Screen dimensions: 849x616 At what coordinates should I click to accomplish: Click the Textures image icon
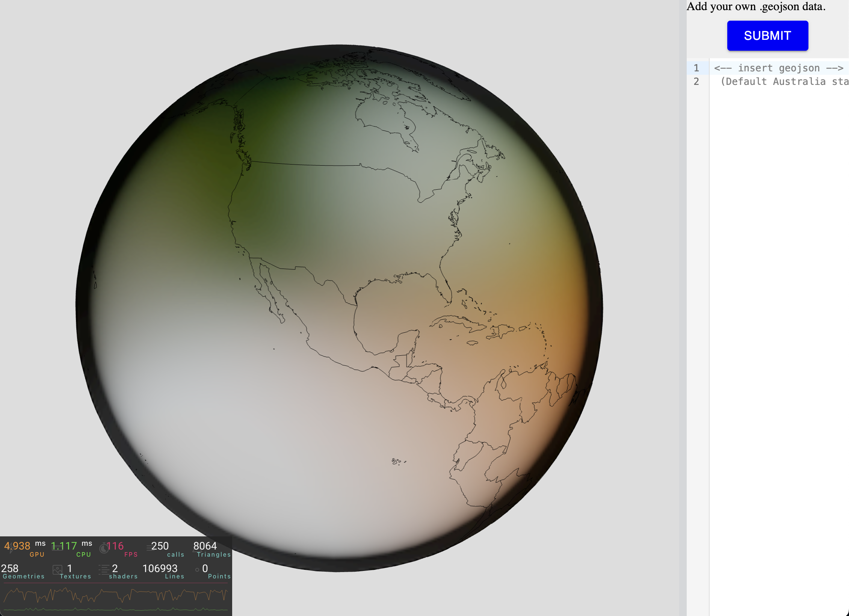[x=57, y=570]
